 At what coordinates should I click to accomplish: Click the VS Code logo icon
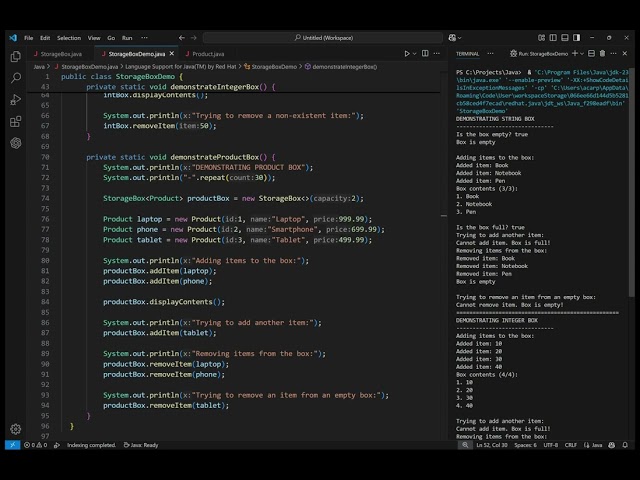13,38
